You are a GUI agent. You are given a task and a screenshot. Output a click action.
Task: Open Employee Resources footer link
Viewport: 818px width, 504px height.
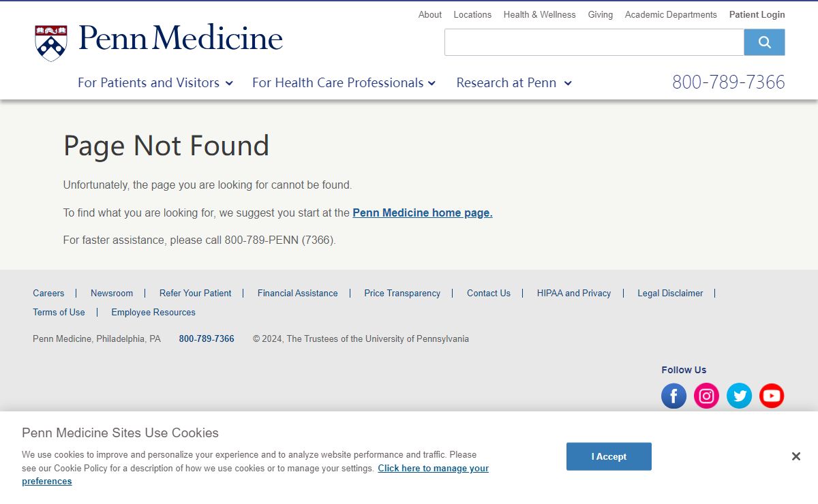point(153,312)
